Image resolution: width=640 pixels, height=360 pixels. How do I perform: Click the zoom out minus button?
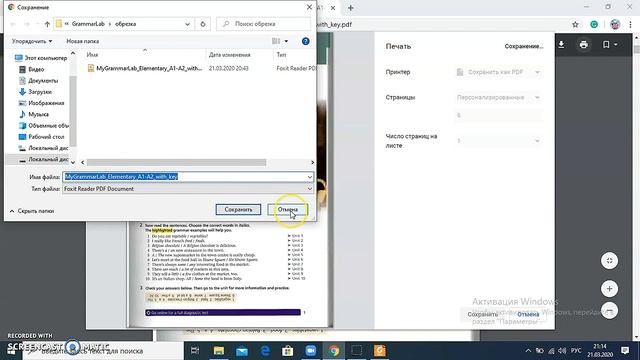click(x=609, y=311)
